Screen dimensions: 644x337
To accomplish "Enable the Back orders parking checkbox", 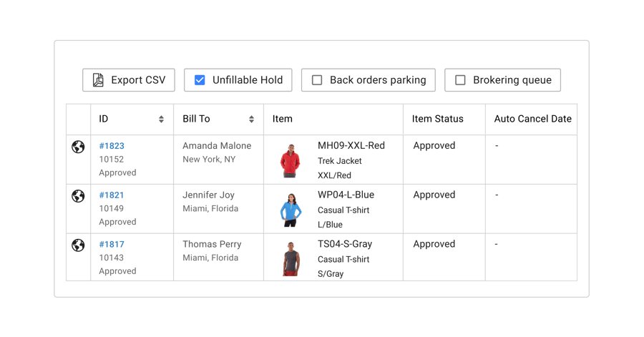I will 317,80.
